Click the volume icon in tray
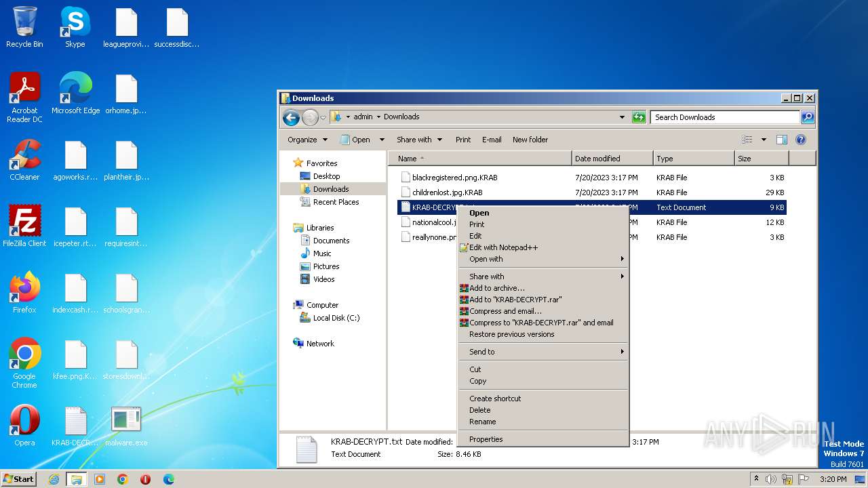The height and width of the screenshot is (488, 868). pyautogui.click(x=770, y=479)
